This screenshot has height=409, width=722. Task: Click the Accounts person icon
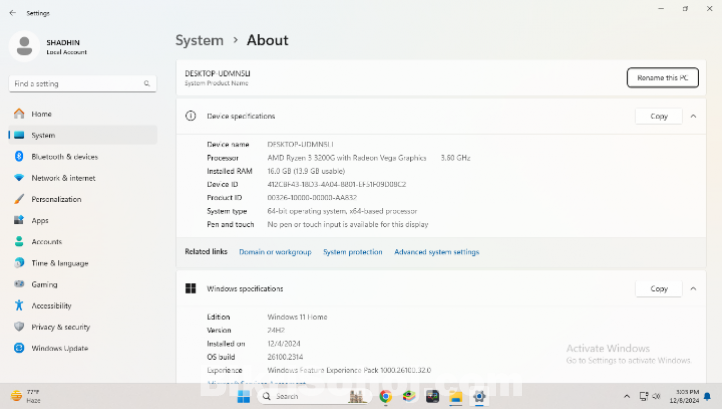(x=19, y=241)
